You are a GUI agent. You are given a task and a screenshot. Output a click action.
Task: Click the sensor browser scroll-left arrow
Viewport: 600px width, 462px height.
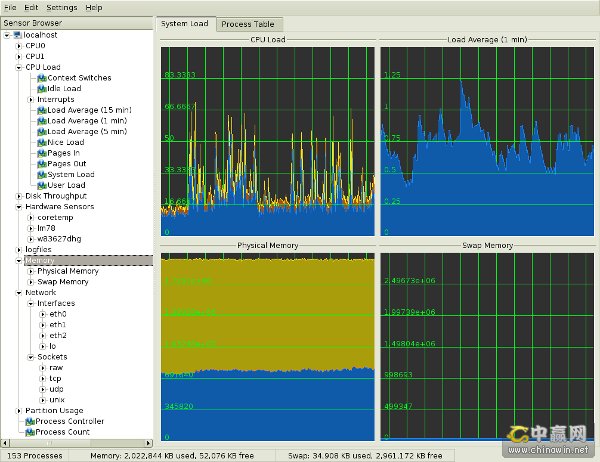(x=5, y=443)
